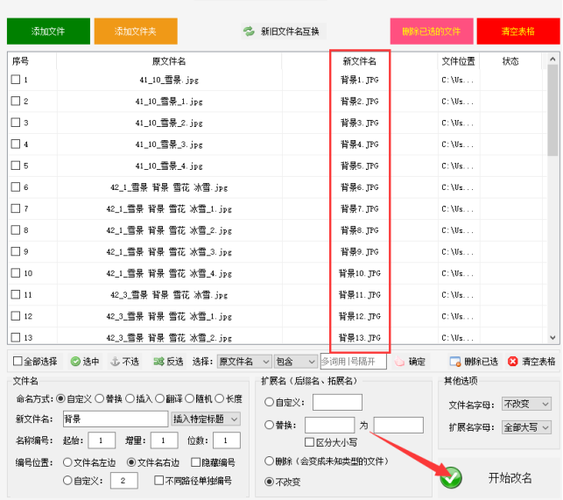Click the keyword filter input field
Screen dimensions: 563x500
point(353,361)
